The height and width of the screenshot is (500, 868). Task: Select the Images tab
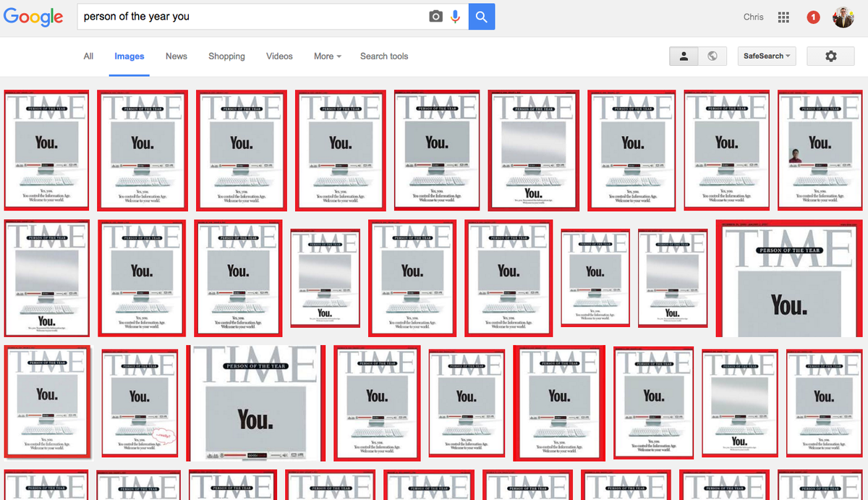click(x=129, y=56)
